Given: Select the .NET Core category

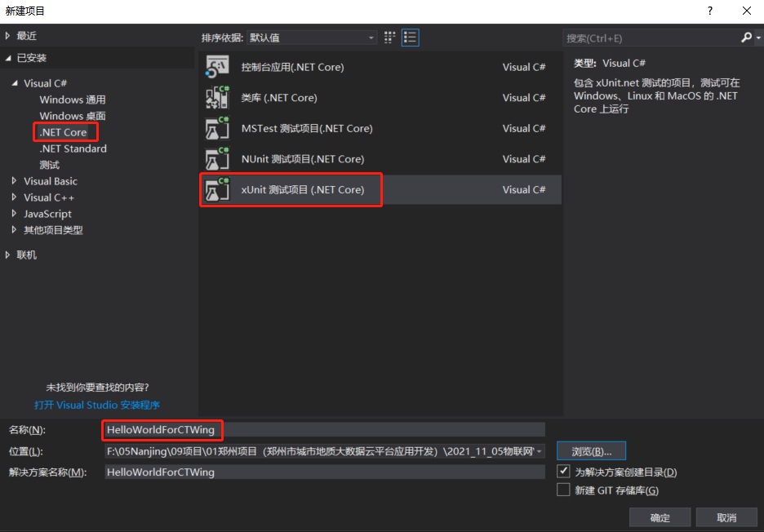Looking at the screenshot, I should pos(64,132).
